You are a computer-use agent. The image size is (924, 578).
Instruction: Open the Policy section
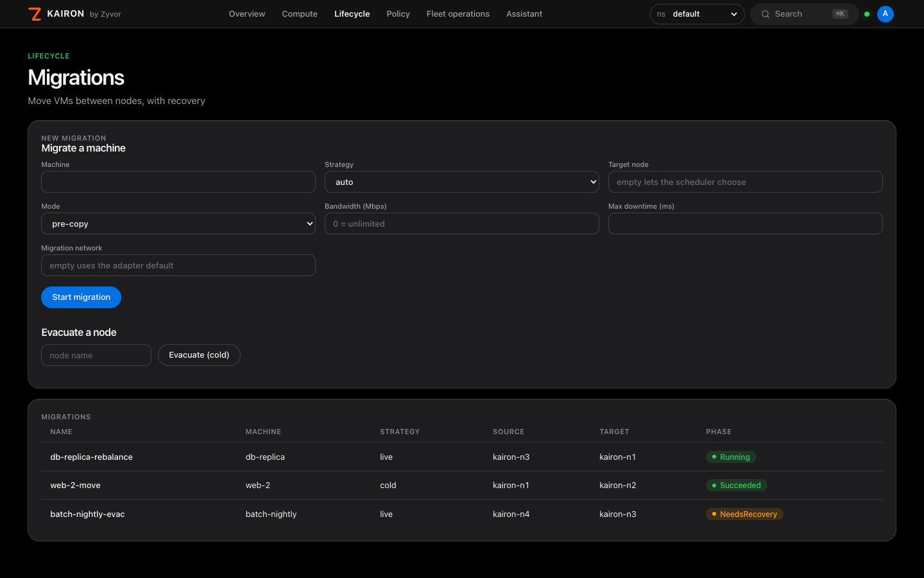pyautogui.click(x=398, y=14)
